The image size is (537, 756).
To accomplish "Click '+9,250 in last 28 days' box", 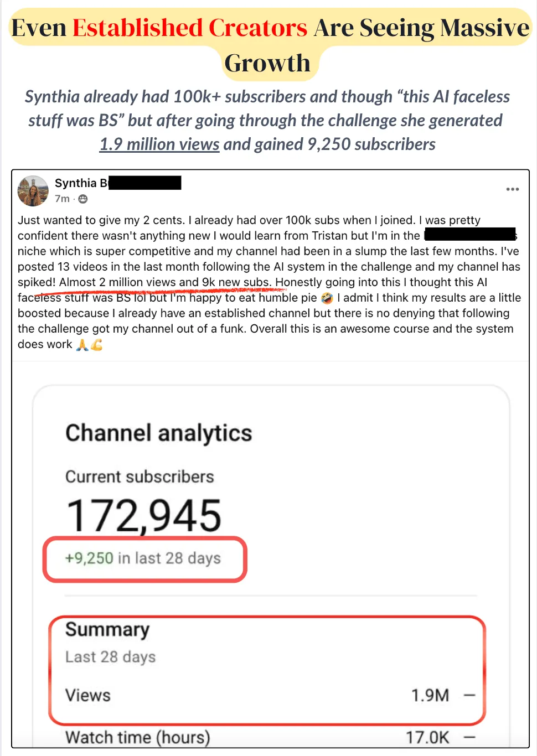I will (145, 559).
